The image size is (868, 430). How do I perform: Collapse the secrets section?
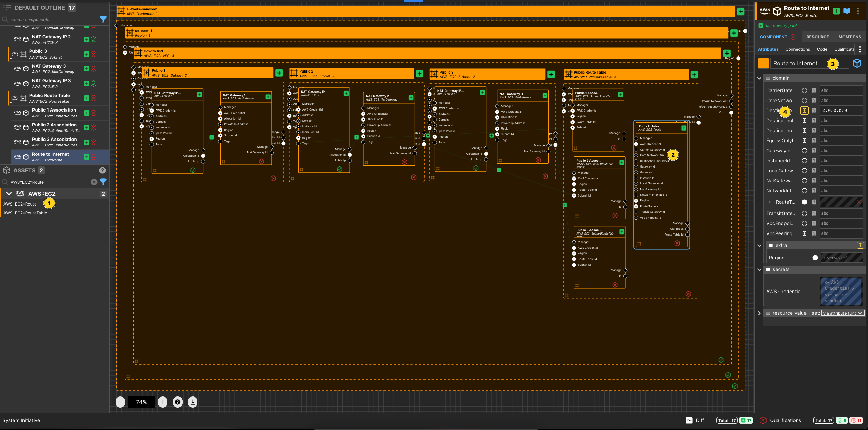[759, 270]
